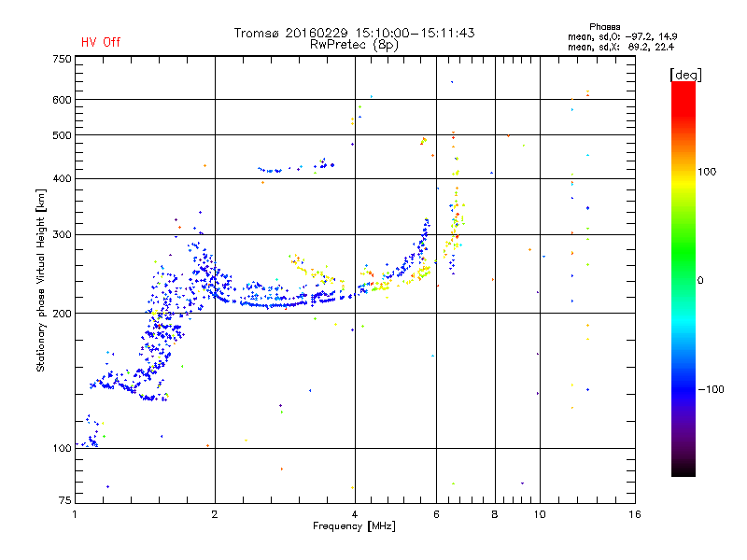Click the y-axis "75" label

tap(65, 500)
